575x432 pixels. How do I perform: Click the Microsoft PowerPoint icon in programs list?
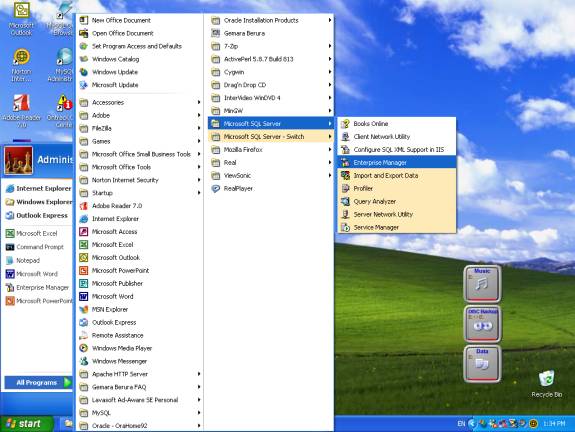click(84, 271)
